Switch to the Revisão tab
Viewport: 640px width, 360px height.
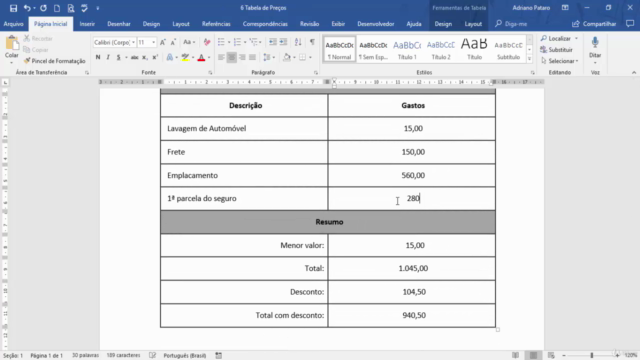click(x=309, y=24)
